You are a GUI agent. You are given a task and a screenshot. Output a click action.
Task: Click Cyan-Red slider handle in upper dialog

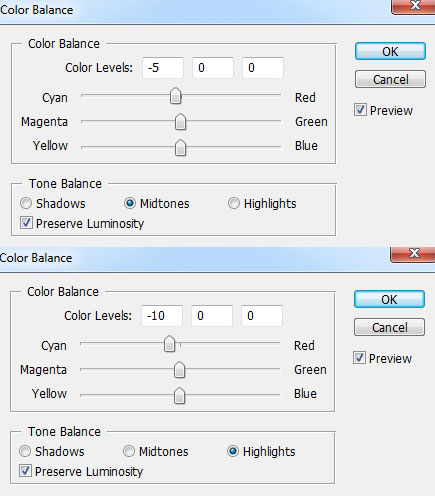click(175, 96)
